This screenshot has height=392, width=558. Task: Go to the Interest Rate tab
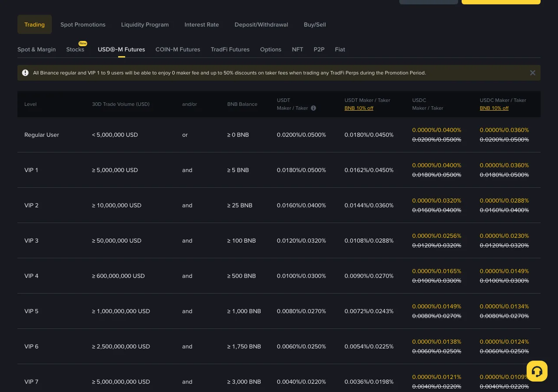tap(201, 24)
